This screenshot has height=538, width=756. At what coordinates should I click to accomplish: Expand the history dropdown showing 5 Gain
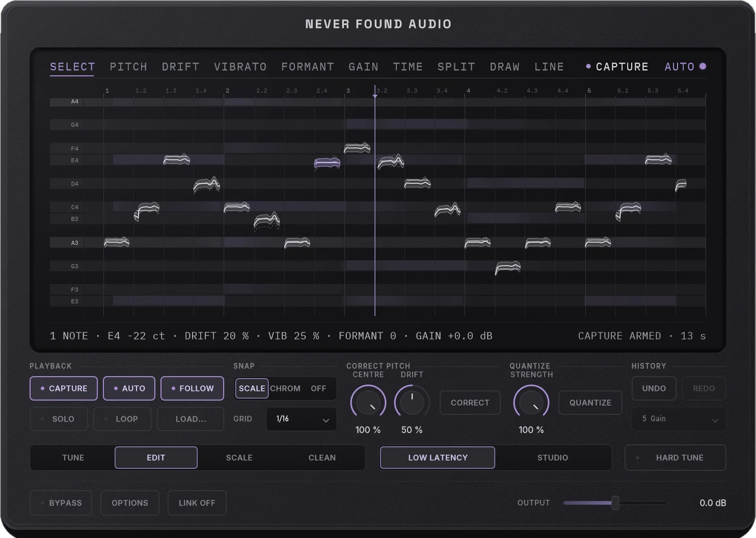click(679, 419)
